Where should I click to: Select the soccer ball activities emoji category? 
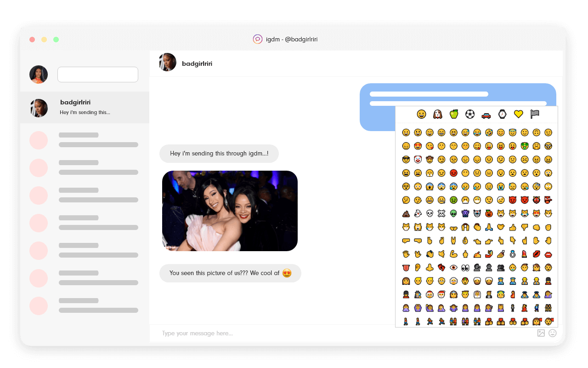[x=470, y=114]
